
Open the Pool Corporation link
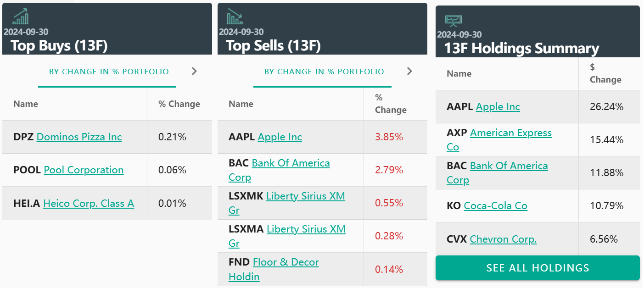pos(84,170)
